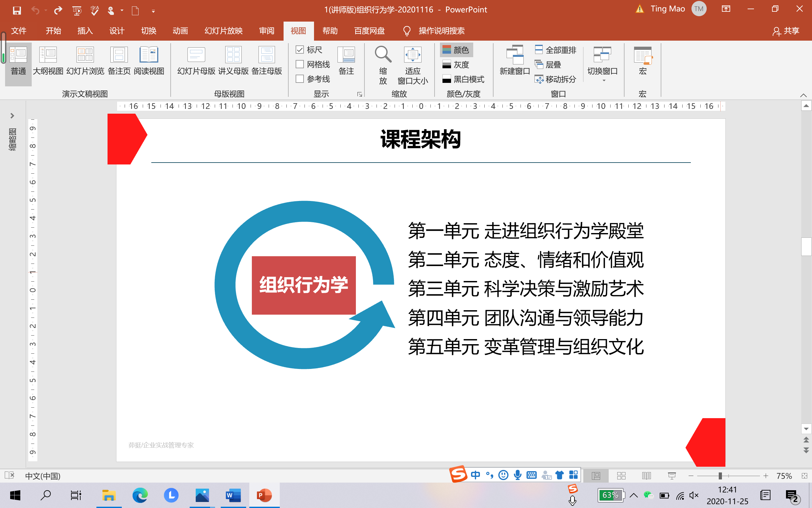Open Microsoft Edge from taskbar

point(140,495)
